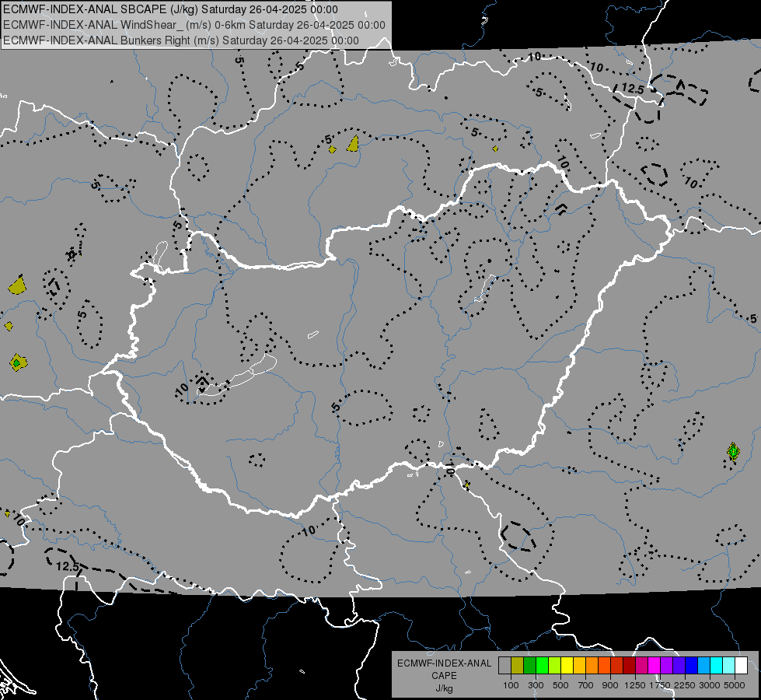Click the purple swatch after the 1750 tick

point(666,666)
